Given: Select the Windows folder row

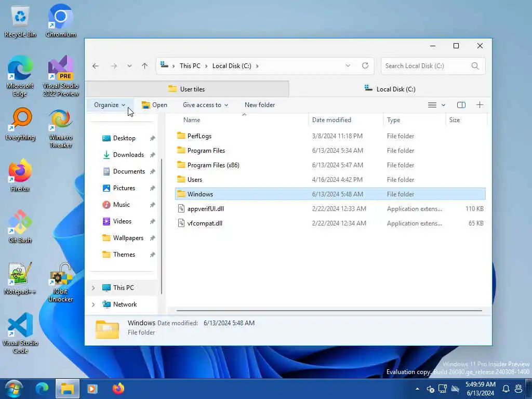Looking at the screenshot, I should [330, 194].
